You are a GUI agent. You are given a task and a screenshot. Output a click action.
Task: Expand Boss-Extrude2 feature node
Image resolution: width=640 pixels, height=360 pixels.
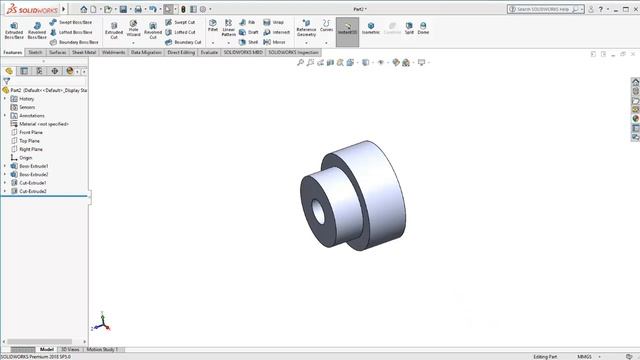coord(5,174)
